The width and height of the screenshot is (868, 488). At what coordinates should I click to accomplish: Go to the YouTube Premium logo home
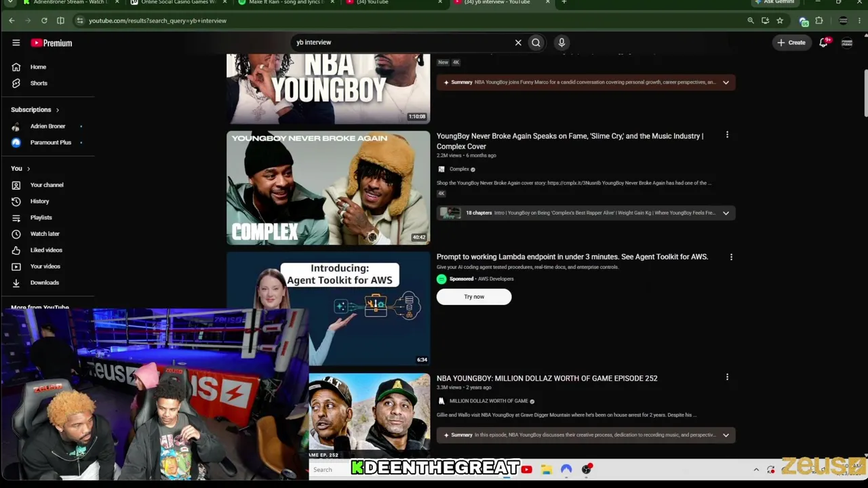click(x=51, y=43)
